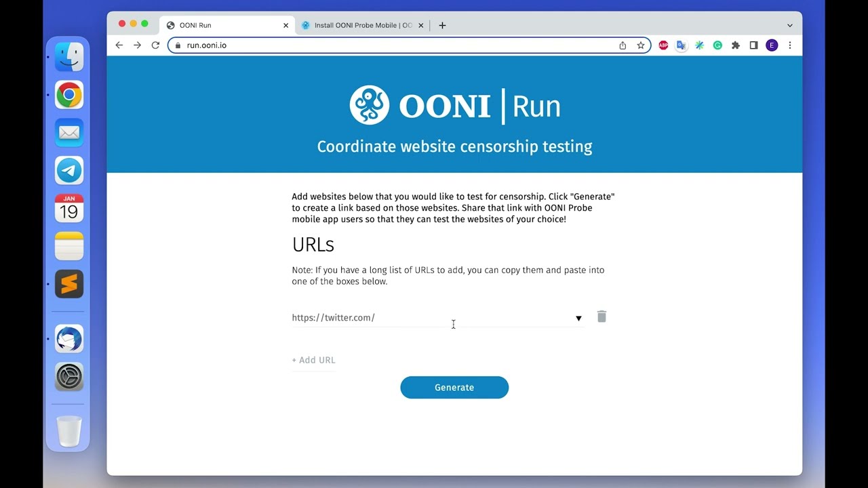Screen dimensions: 868x488
Task: Open the green sparkle extension icon
Action: 699,45
